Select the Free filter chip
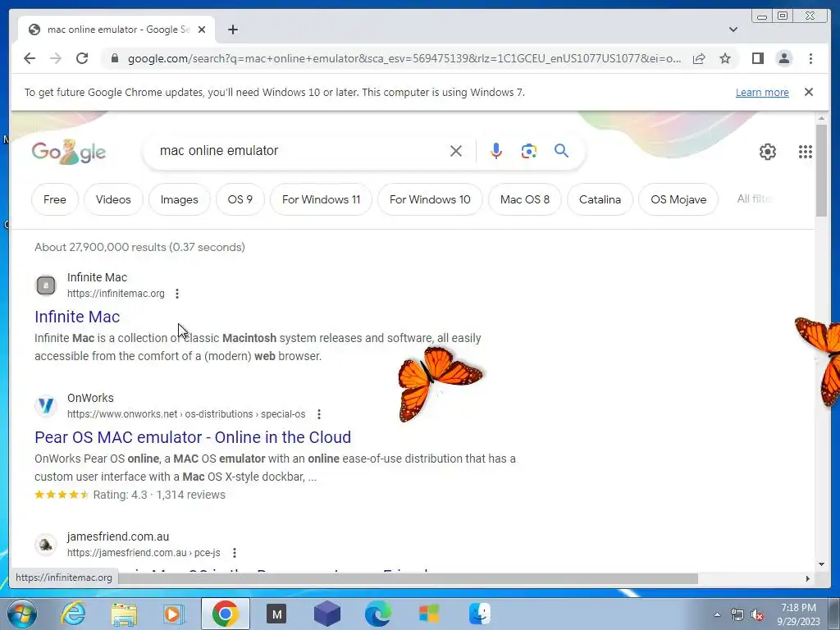This screenshot has height=630, width=840. pos(55,199)
